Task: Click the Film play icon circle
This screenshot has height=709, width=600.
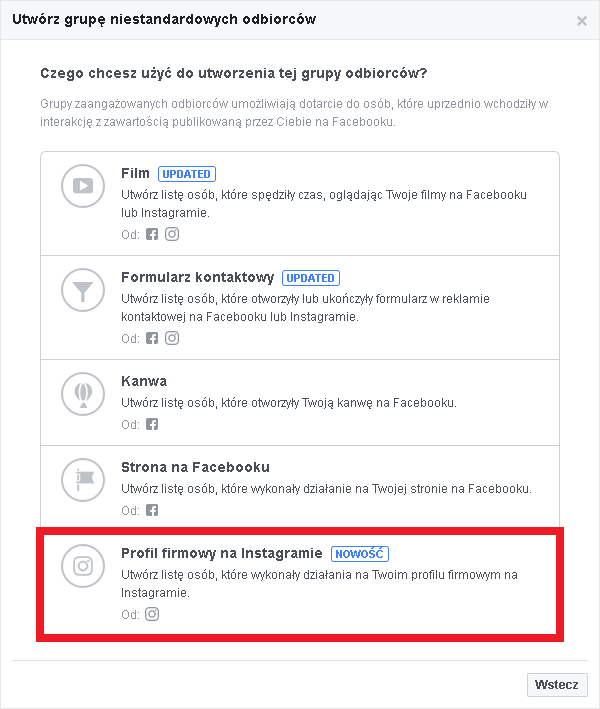Action: click(83, 186)
